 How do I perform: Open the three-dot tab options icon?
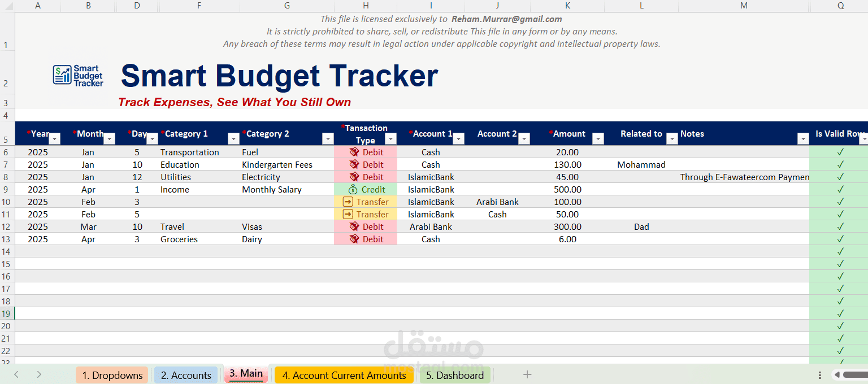(820, 375)
